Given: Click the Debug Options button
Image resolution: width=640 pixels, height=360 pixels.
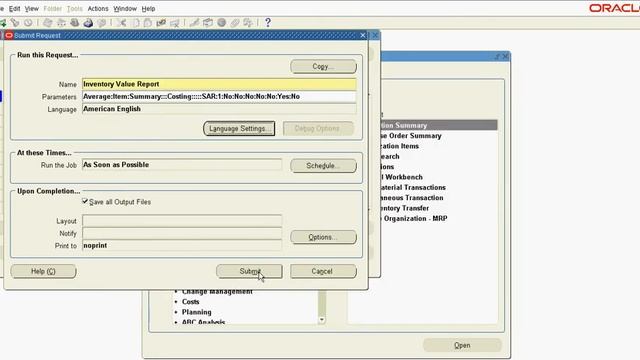Looking at the screenshot, I should tap(318, 129).
